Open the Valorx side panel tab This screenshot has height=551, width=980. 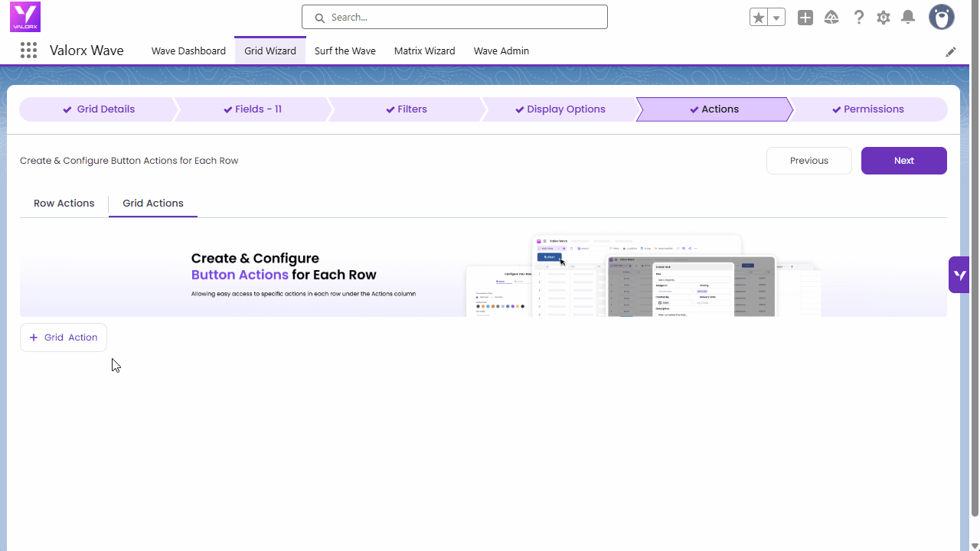959,275
